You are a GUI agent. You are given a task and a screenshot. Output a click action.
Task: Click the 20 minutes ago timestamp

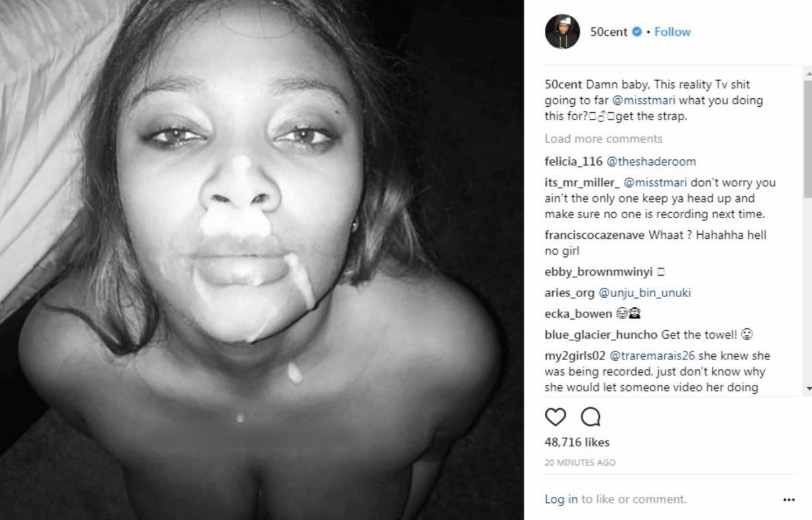coord(579,462)
